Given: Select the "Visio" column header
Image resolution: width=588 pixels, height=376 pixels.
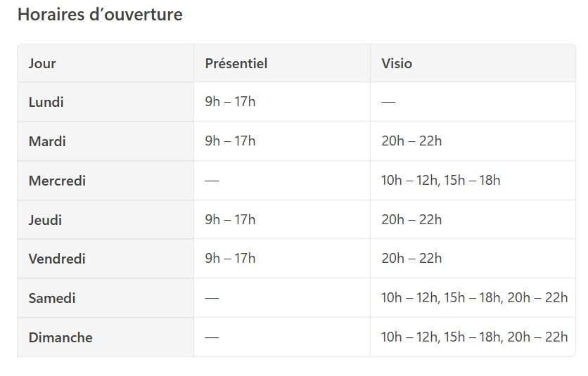Looking at the screenshot, I should click(397, 63).
